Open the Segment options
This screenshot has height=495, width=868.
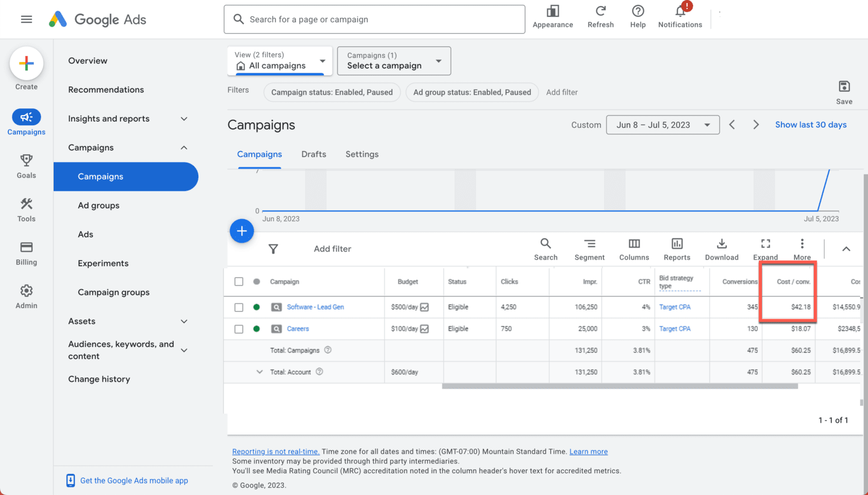(590, 249)
